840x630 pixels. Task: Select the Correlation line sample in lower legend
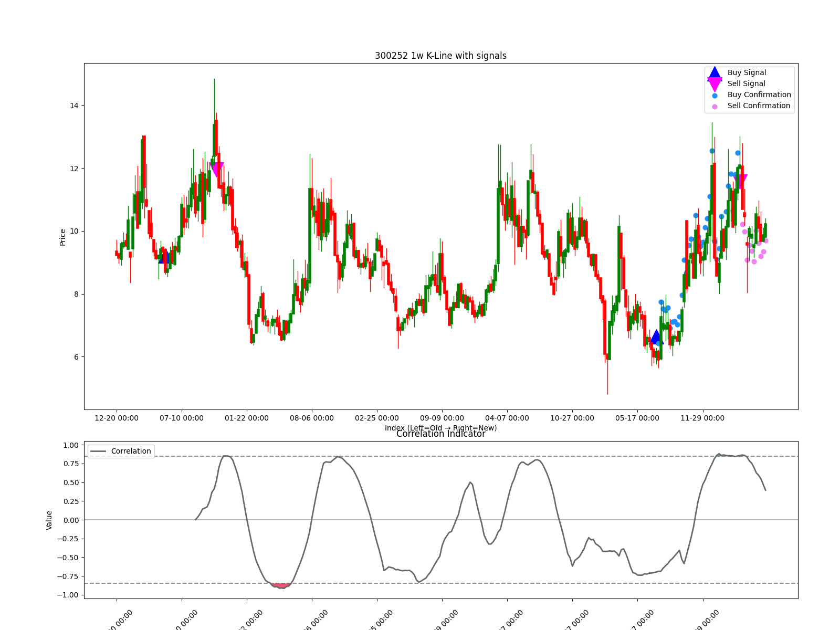(x=98, y=451)
